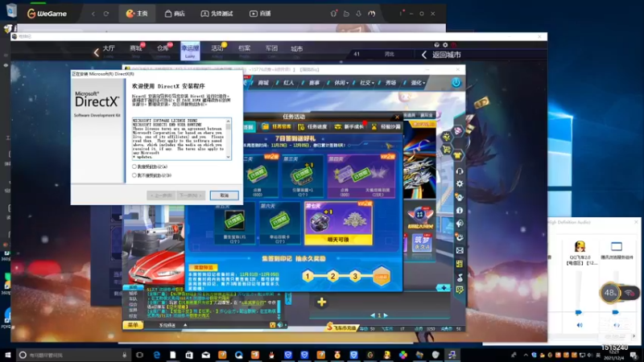Click WeGame refresh icon
Screen dimensions: 644x362
point(106,14)
